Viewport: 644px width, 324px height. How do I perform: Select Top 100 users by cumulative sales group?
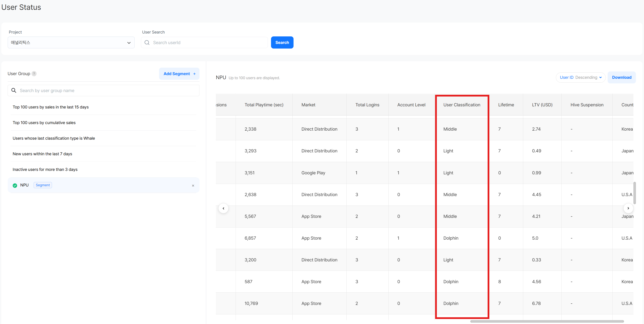[103, 123]
